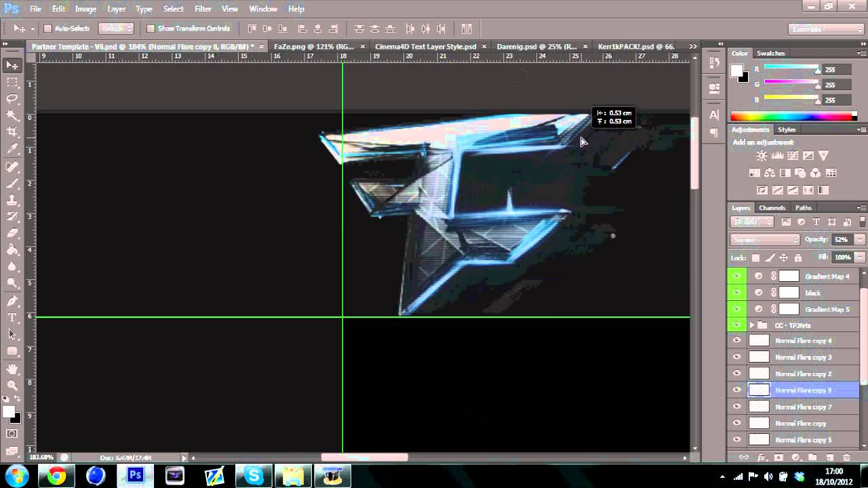Switch to the Swatches tab
868x488 pixels.
[x=771, y=53]
